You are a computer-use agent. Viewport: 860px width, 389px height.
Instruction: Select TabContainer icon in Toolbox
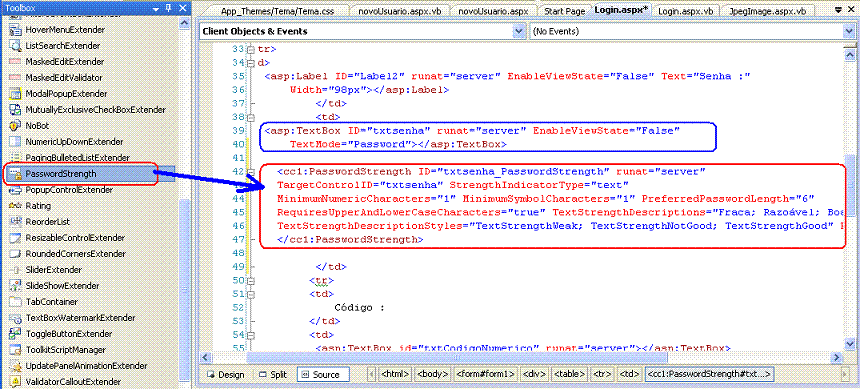15,302
